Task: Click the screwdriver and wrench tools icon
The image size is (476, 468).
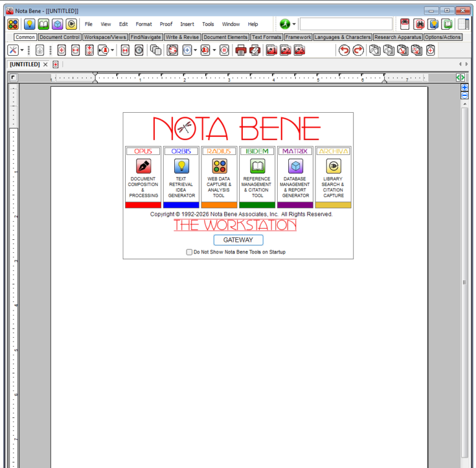Action: pyautogui.click(x=13, y=50)
